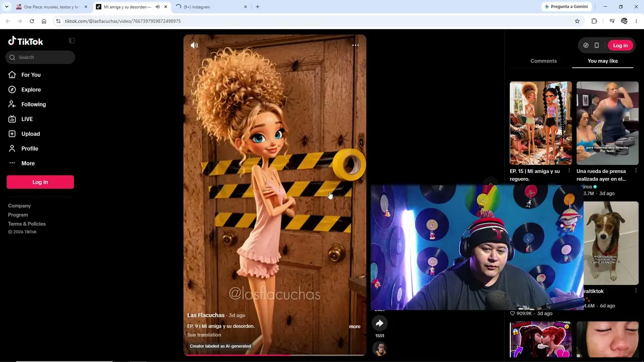The image size is (644, 362).
Task: Open the video three-dot options menu
Action: point(355,45)
